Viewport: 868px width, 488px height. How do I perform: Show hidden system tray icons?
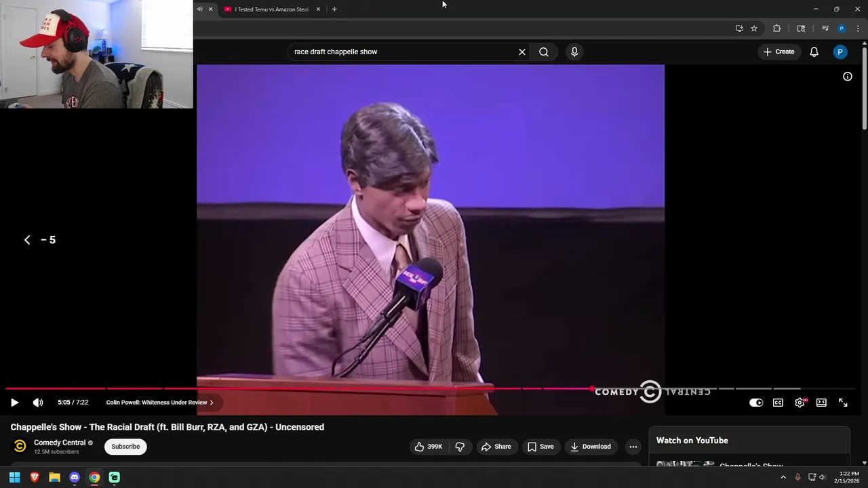click(x=783, y=477)
